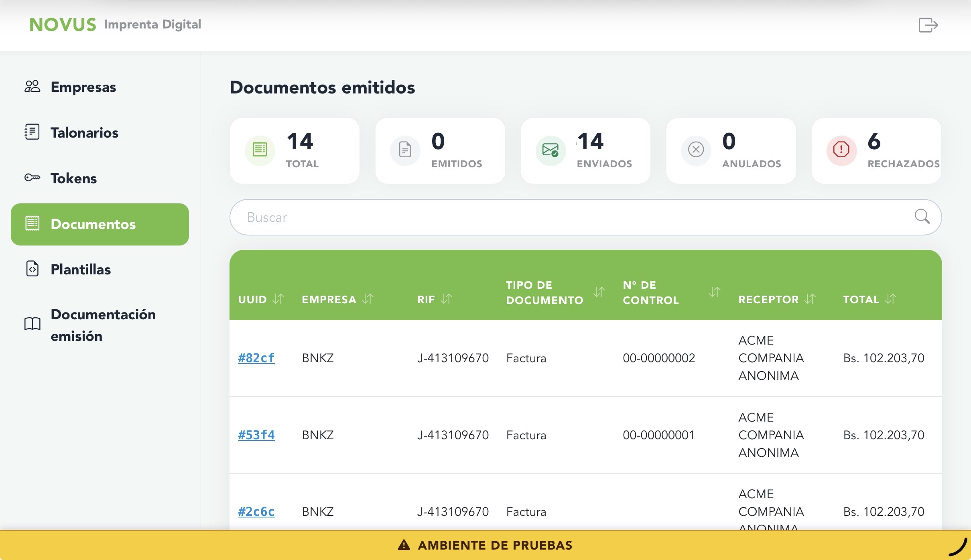The height and width of the screenshot is (560, 971).
Task: Sort table by EMPRESA column
Action: click(x=368, y=299)
